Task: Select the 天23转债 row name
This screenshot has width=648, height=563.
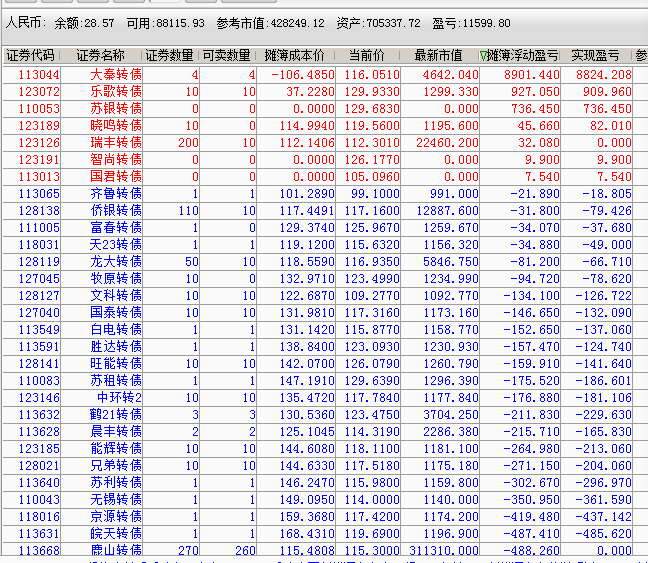Action: [x=116, y=245]
